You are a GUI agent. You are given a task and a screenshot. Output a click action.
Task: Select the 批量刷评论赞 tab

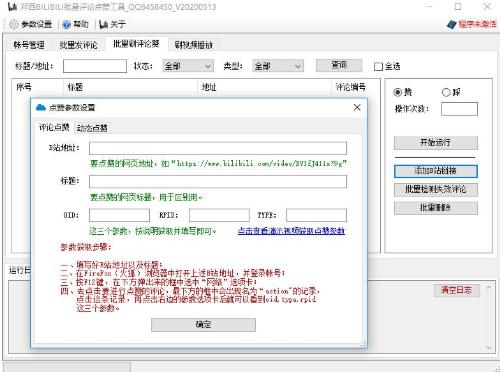pyautogui.click(x=136, y=44)
